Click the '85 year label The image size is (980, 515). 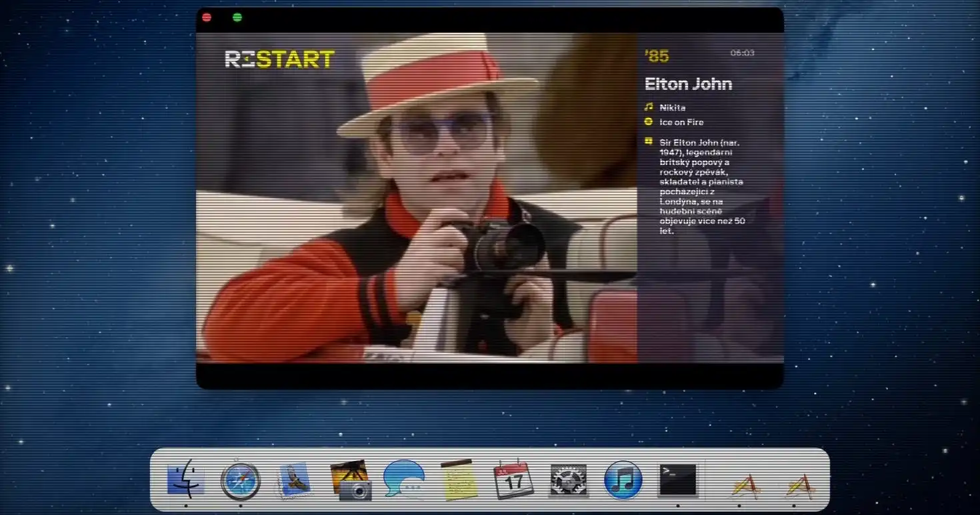click(x=657, y=56)
